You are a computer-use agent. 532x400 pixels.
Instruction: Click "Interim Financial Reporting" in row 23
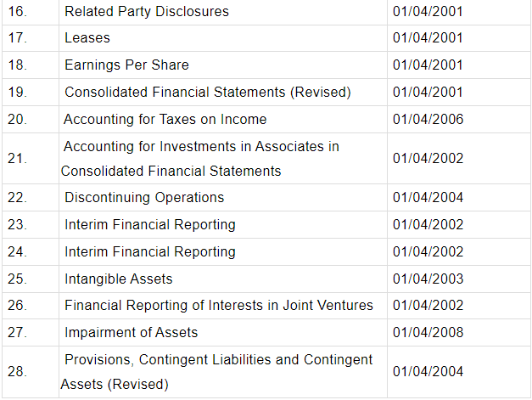150,225
